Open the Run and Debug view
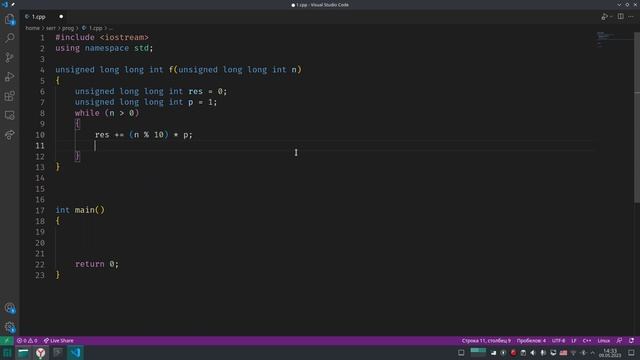The image size is (640, 360). coord(9,77)
